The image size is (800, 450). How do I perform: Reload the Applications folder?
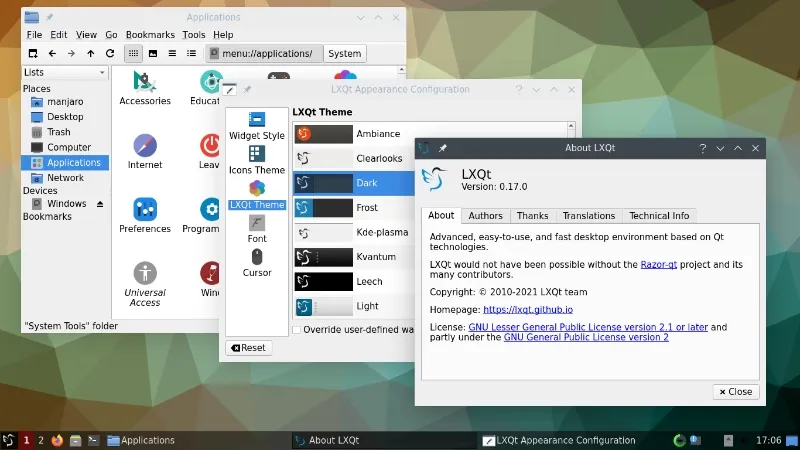point(110,53)
